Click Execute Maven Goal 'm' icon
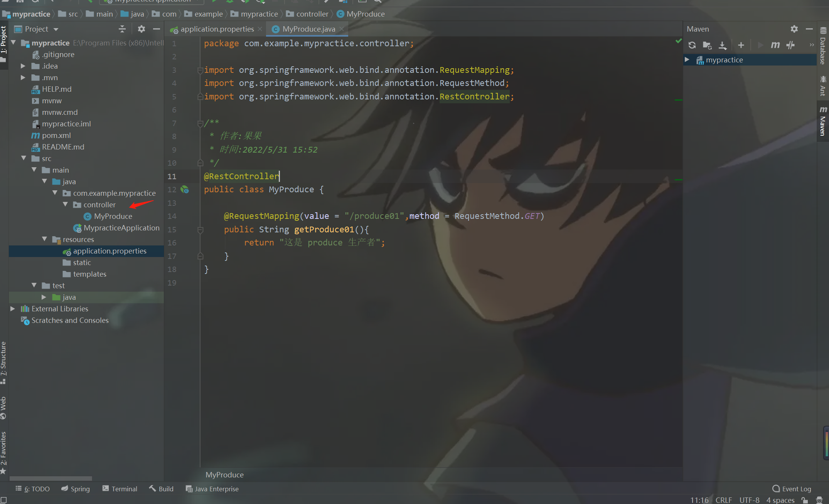Screen dimensions: 829x504 (775, 45)
